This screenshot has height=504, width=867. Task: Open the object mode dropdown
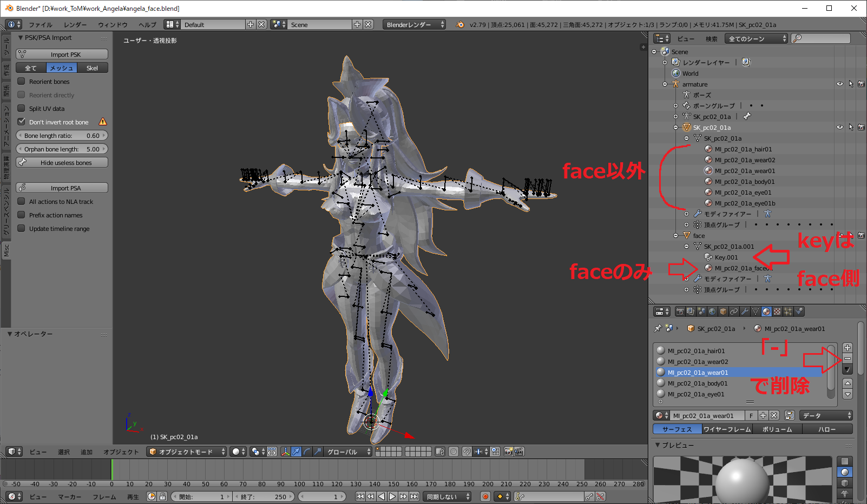(x=187, y=452)
